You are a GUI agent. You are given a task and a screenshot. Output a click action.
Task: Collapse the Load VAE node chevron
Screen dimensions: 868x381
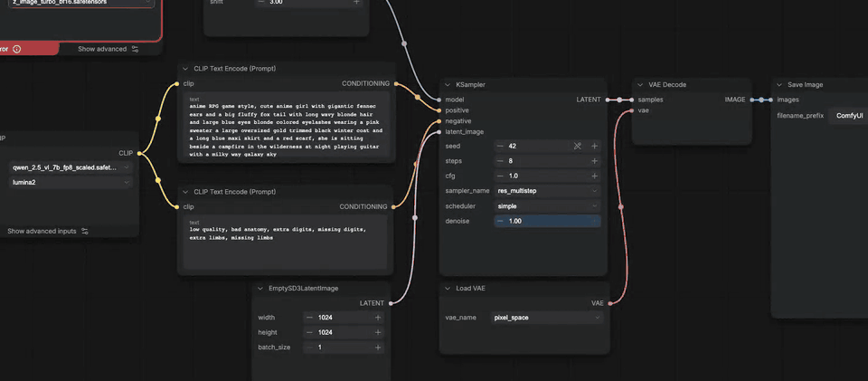448,289
